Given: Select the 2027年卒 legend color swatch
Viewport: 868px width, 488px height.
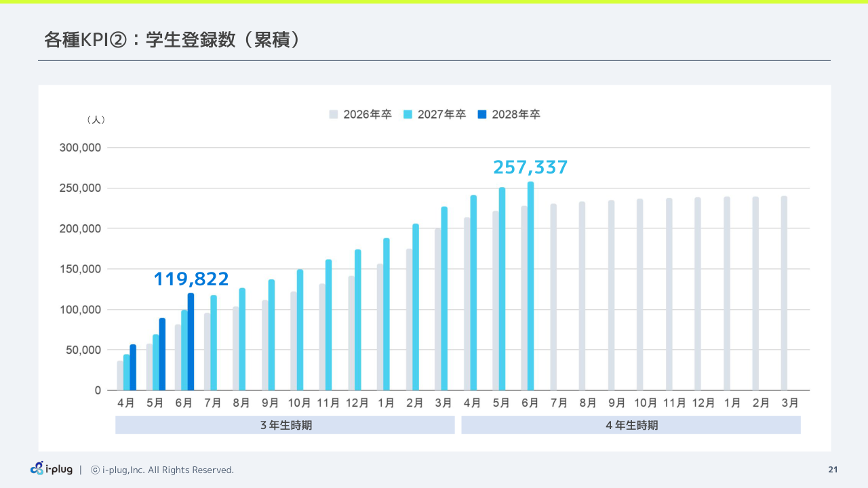Looking at the screenshot, I should [x=408, y=115].
